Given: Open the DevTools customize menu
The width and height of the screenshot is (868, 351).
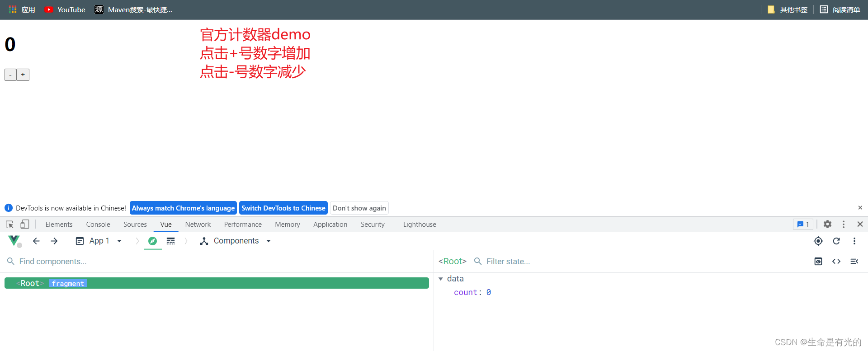Looking at the screenshot, I should click(844, 224).
